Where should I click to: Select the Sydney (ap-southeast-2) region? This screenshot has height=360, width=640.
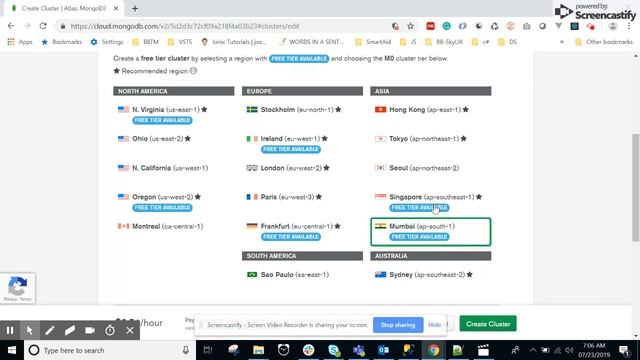431,275
